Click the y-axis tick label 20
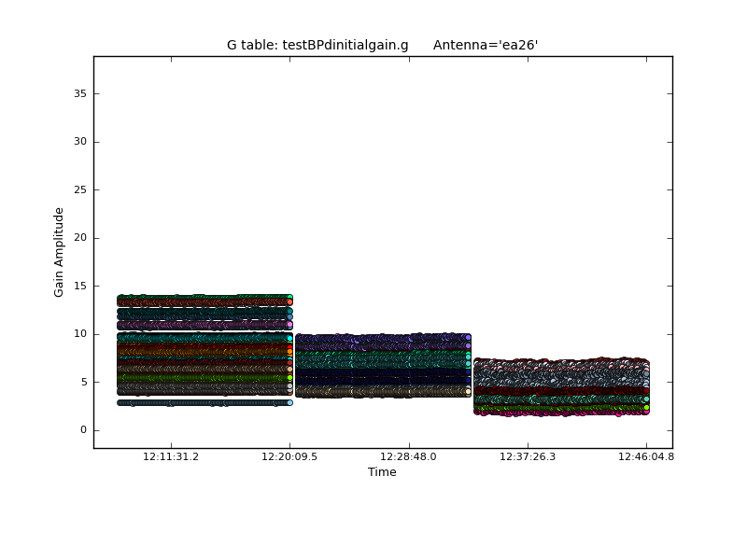Image resolution: width=747 pixels, height=560 pixels. pos(79,238)
